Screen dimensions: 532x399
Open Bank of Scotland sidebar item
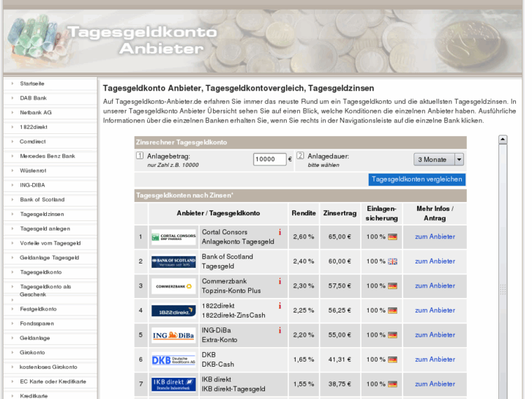[42, 200]
